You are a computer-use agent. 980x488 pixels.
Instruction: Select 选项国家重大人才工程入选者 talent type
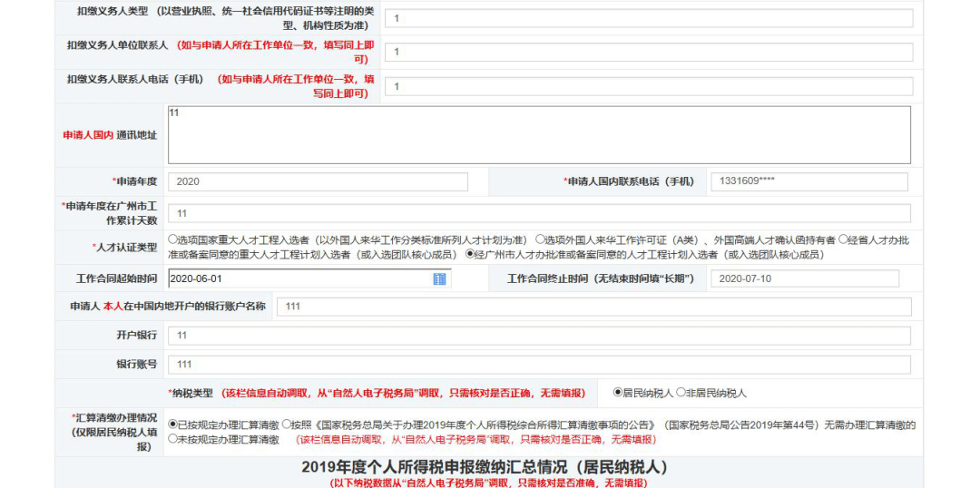pos(173,239)
